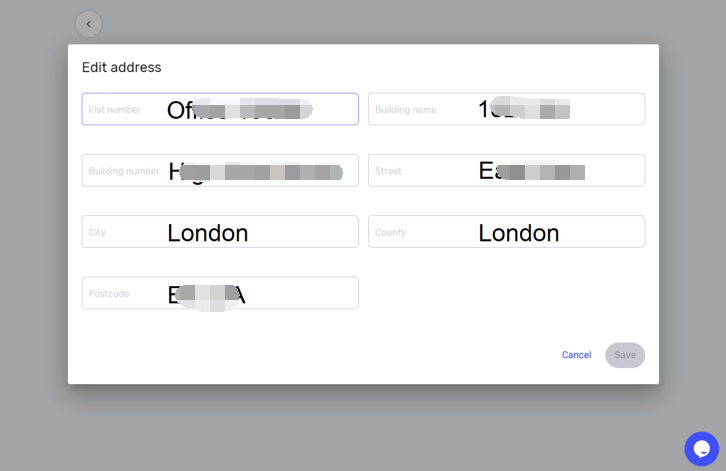Click the Flat number label

pyautogui.click(x=114, y=110)
